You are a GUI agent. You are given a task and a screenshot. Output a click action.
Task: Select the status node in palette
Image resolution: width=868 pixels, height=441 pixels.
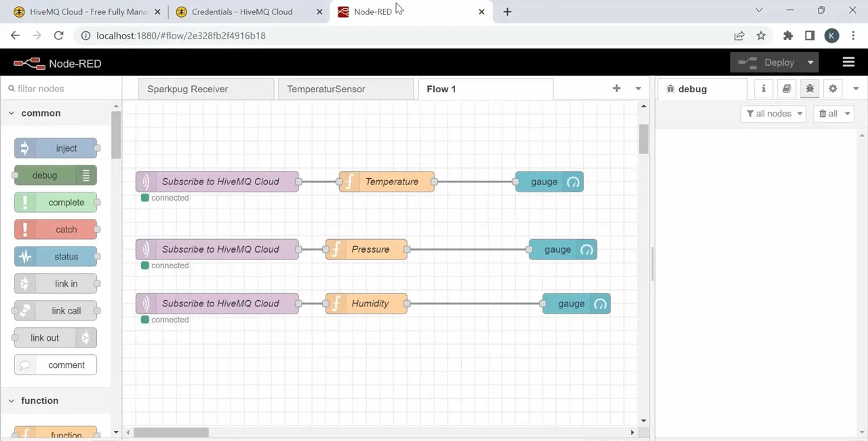pos(56,257)
